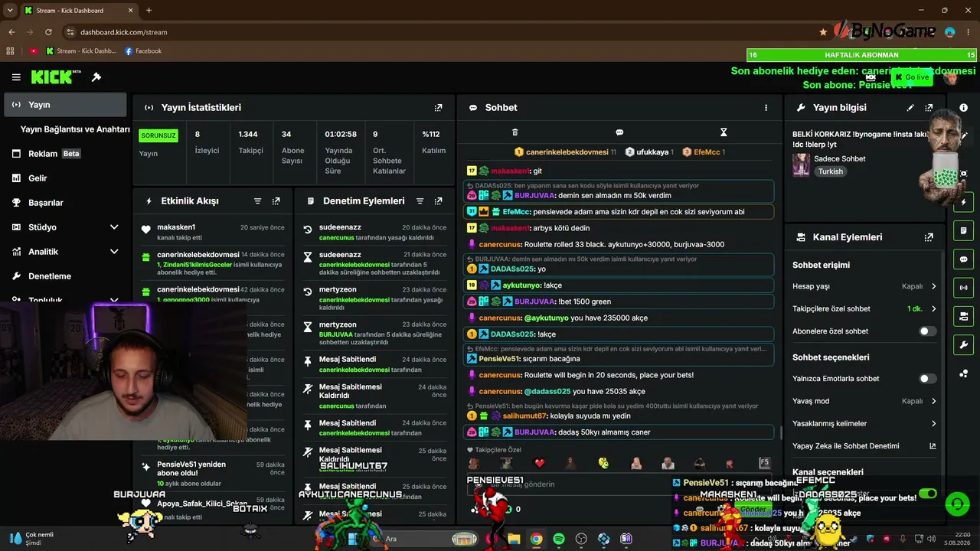
Task: Click the wrench icon in right sidebar
Action: click(x=963, y=344)
